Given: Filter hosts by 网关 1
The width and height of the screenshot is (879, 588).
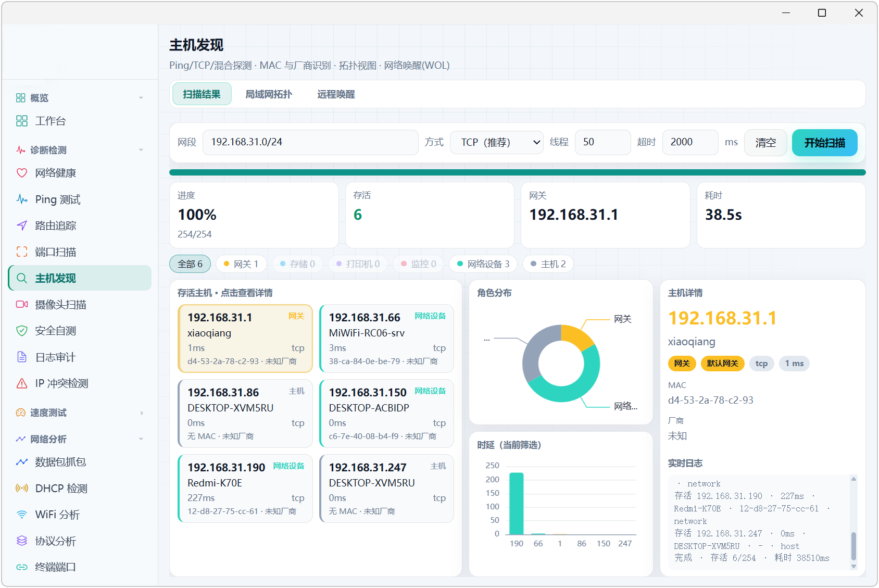Looking at the screenshot, I should point(241,264).
